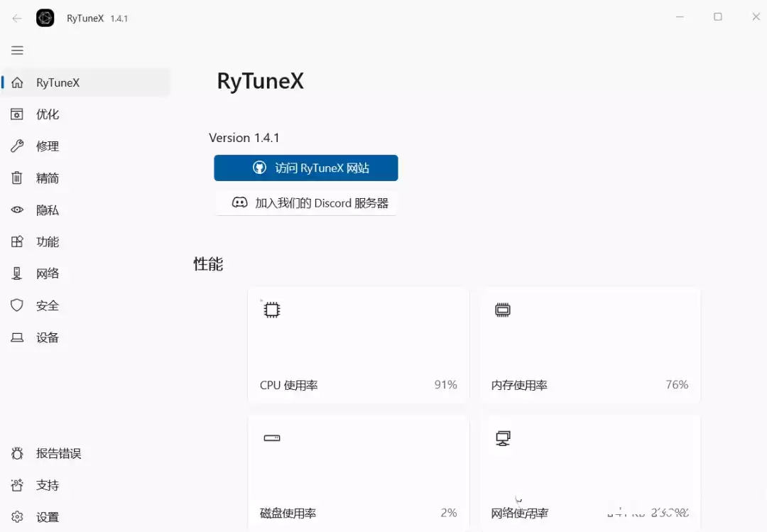Join the Discord server via its button
The width and height of the screenshot is (767, 532).
tap(305, 202)
